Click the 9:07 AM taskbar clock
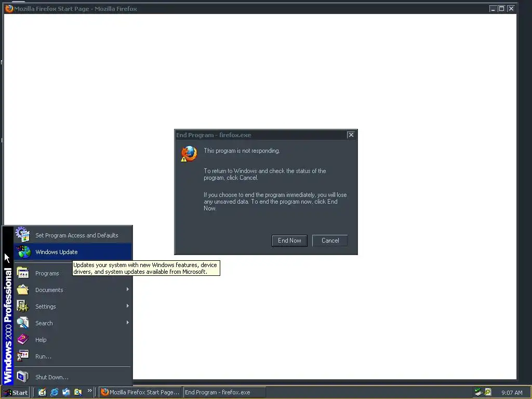 (x=512, y=393)
